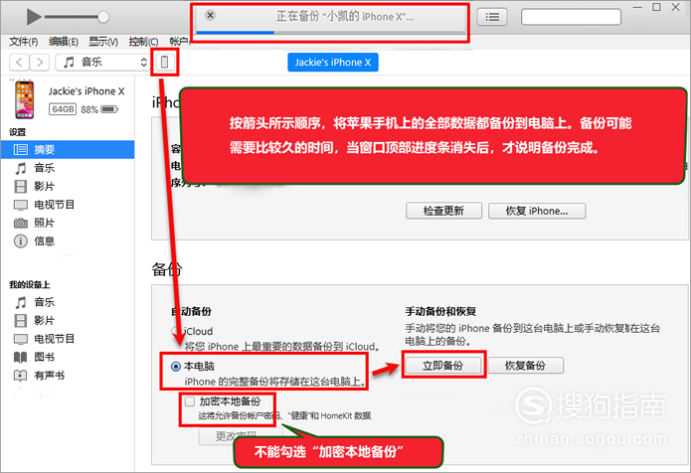Open the 控制(C) menu

click(x=143, y=42)
